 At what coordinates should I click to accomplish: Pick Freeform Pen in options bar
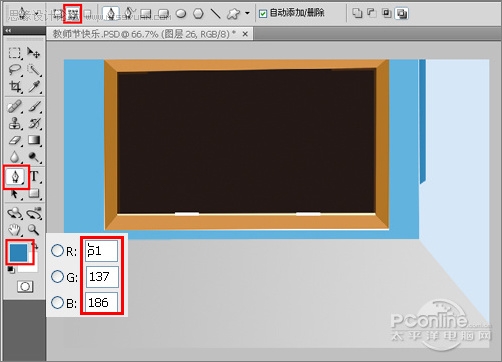(128, 14)
